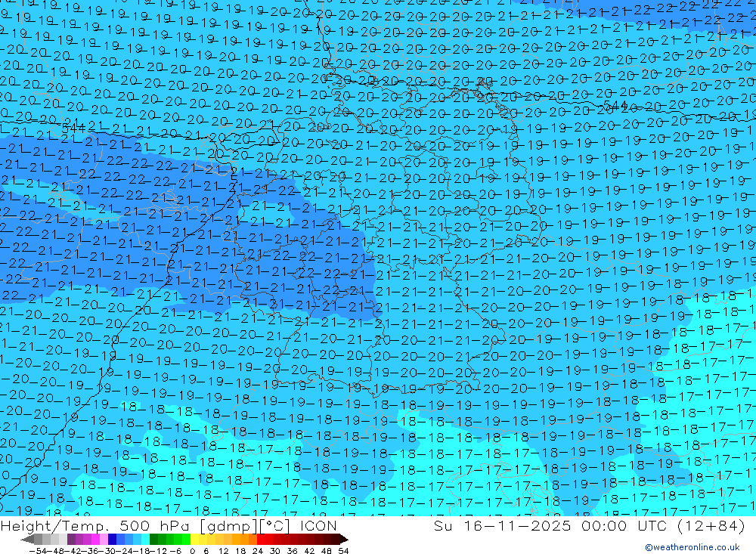
Task: Click the '[gdmp]' unit label in title
Action: 229,525
